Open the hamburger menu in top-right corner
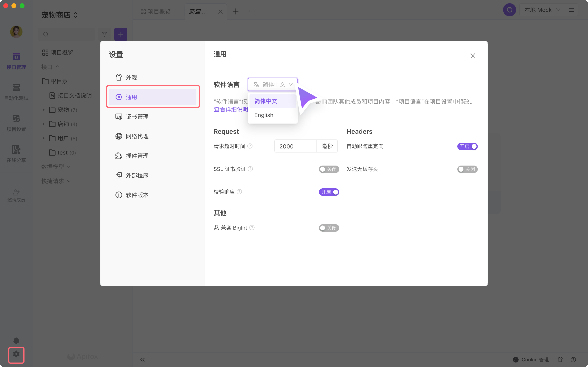The height and width of the screenshot is (367, 588). coord(572,10)
